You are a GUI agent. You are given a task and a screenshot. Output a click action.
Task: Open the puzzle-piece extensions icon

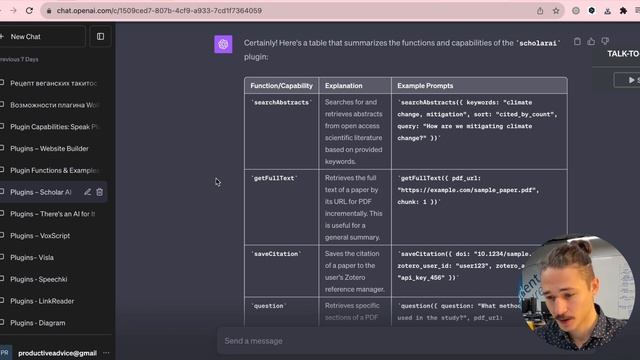[623, 11]
